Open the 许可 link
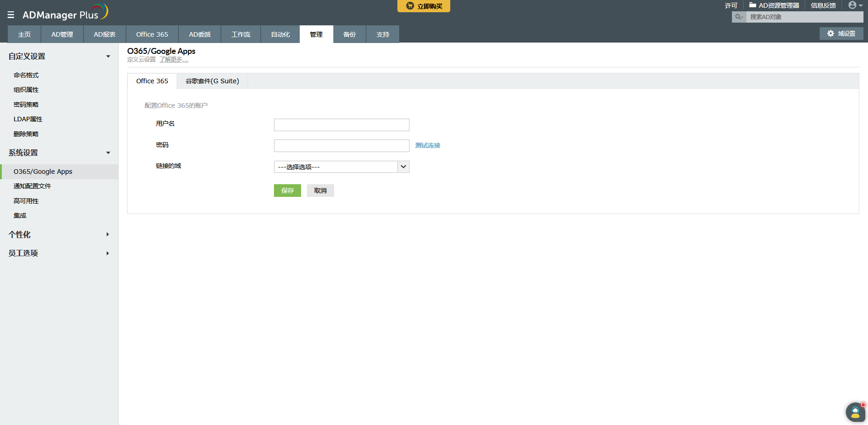 (731, 5)
